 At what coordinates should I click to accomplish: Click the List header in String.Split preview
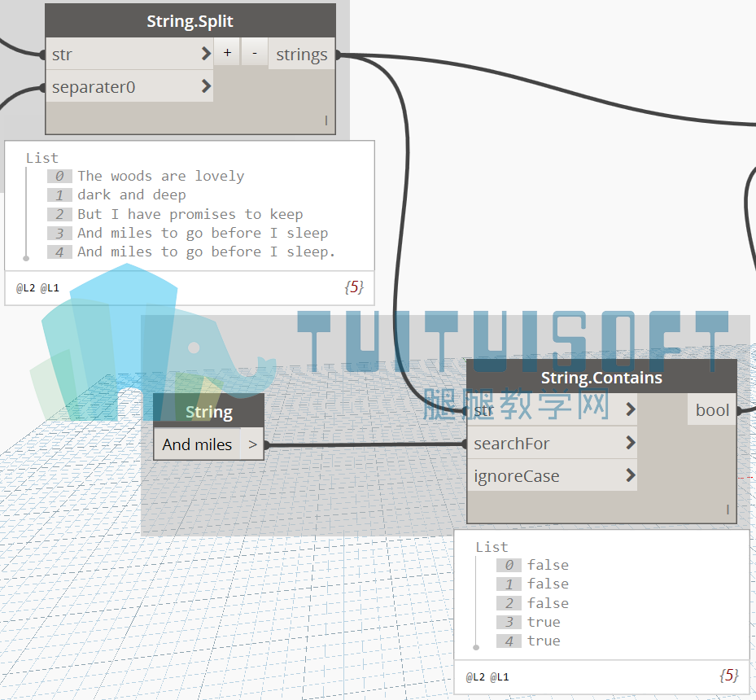[42, 158]
